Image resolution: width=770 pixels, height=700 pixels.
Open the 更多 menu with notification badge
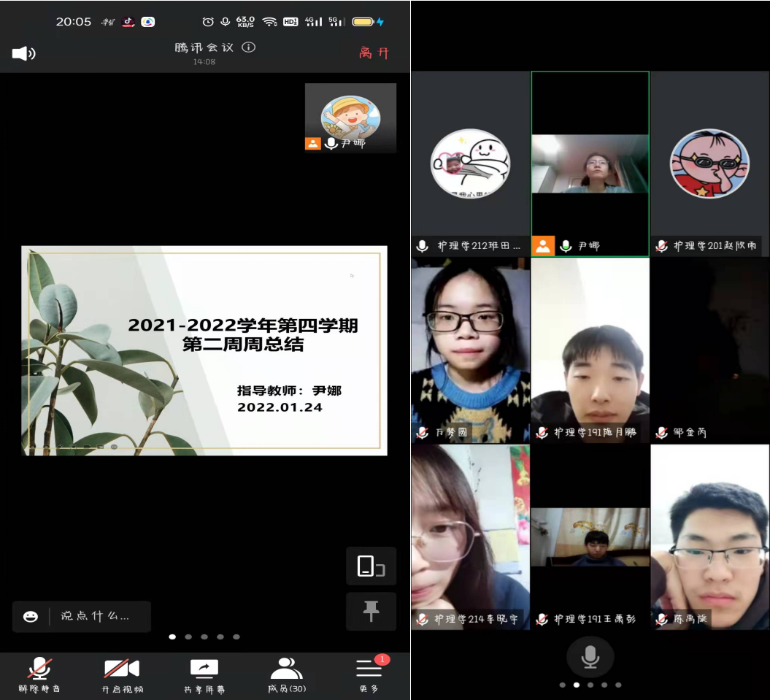click(x=369, y=674)
